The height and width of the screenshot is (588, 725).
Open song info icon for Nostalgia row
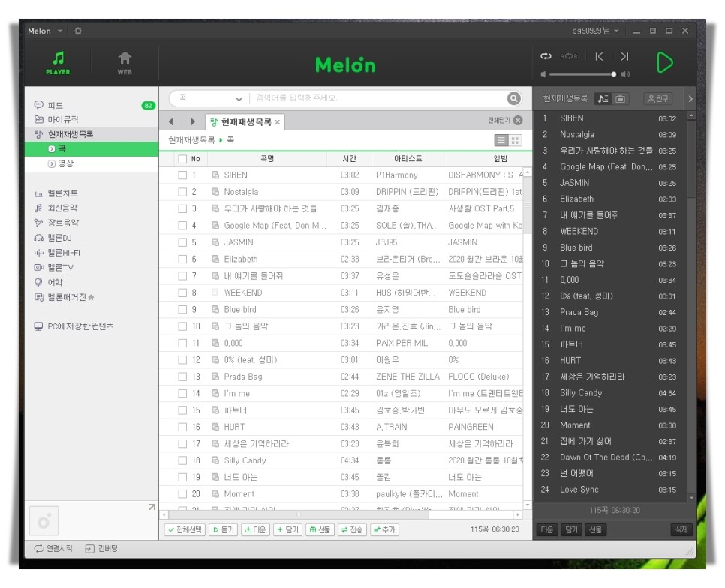pyautogui.click(x=215, y=192)
